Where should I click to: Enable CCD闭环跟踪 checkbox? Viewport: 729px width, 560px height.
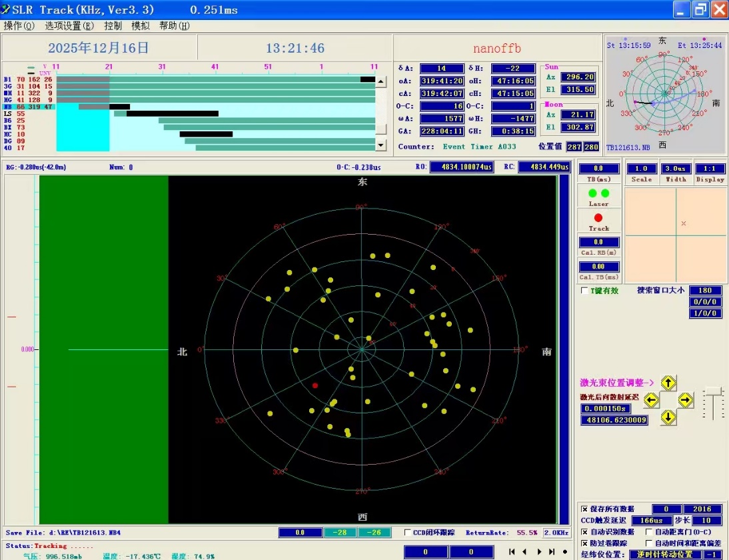pyautogui.click(x=408, y=533)
